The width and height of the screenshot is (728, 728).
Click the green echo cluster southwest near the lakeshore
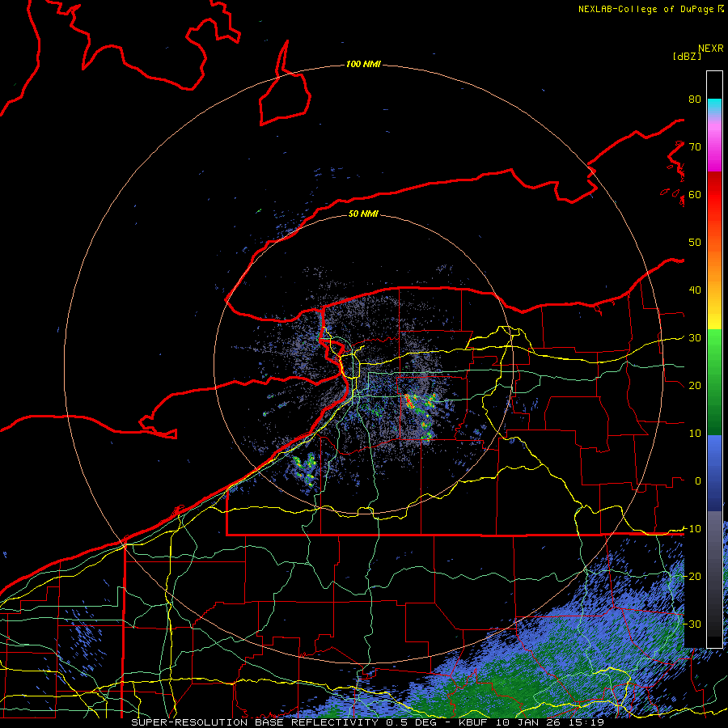tap(306, 470)
